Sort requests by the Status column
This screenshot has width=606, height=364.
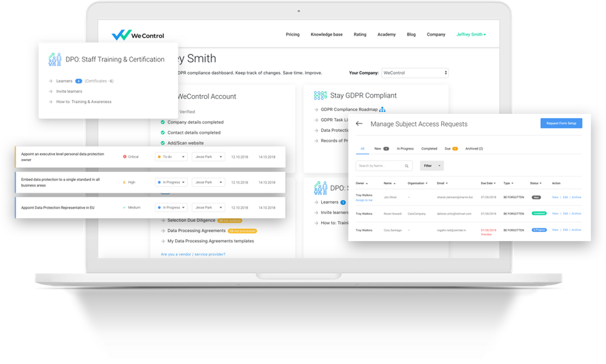[536, 183]
